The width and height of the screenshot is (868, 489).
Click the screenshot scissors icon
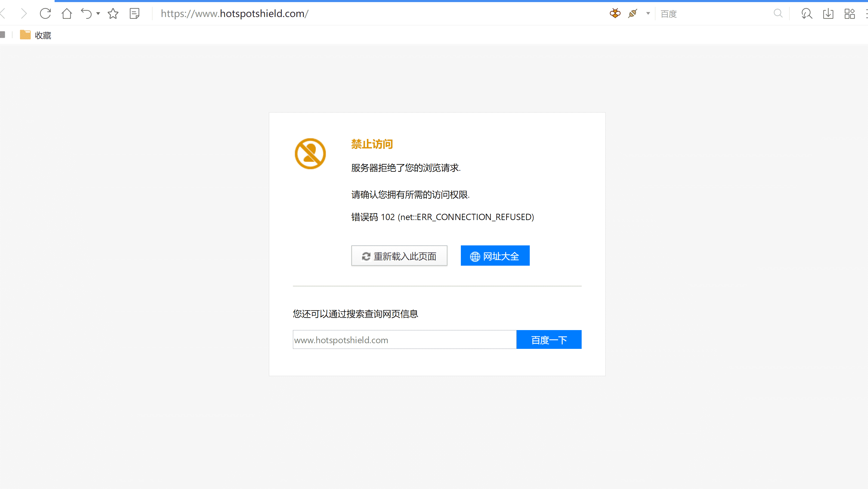pos(807,14)
